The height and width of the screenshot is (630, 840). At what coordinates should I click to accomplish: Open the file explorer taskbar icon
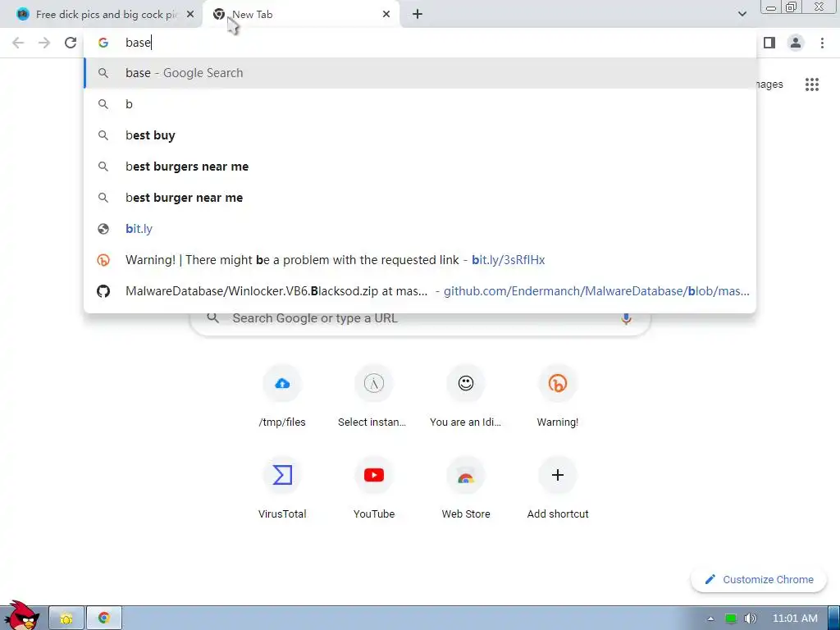point(66,619)
